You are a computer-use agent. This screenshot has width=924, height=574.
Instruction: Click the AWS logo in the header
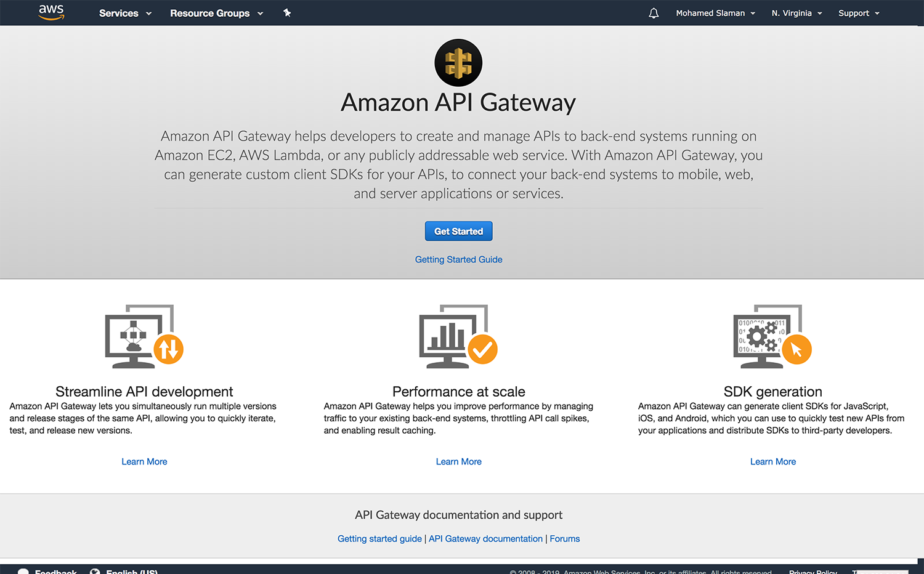tap(51, 12)
